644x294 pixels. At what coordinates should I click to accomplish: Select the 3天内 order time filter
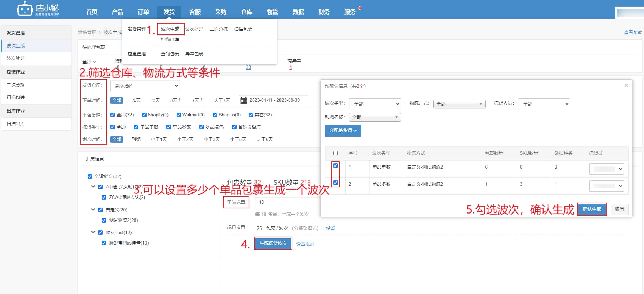pyautogui.click(x=176, y=100)
